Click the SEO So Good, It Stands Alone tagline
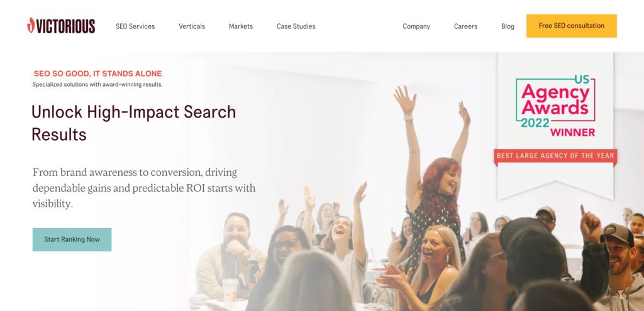 pos(97,74)
